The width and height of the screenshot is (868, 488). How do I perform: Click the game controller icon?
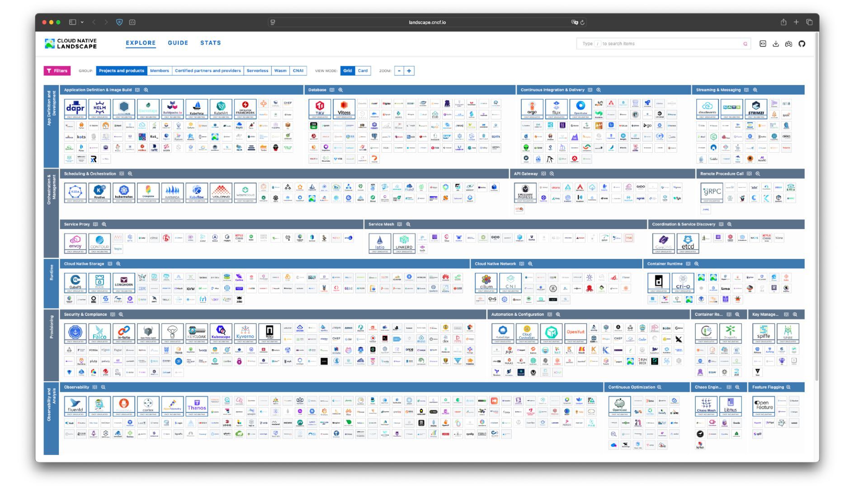(788, 44)
